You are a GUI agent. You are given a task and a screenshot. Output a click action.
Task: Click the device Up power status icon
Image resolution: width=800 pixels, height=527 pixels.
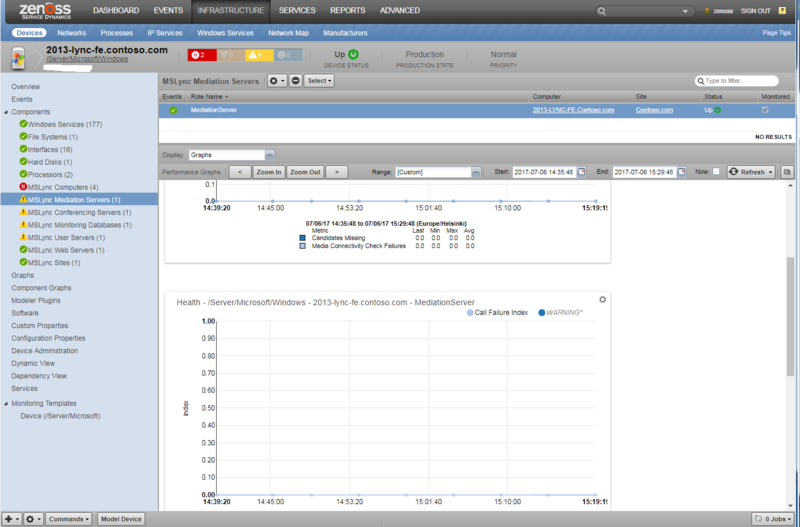(x=354, y=54)
